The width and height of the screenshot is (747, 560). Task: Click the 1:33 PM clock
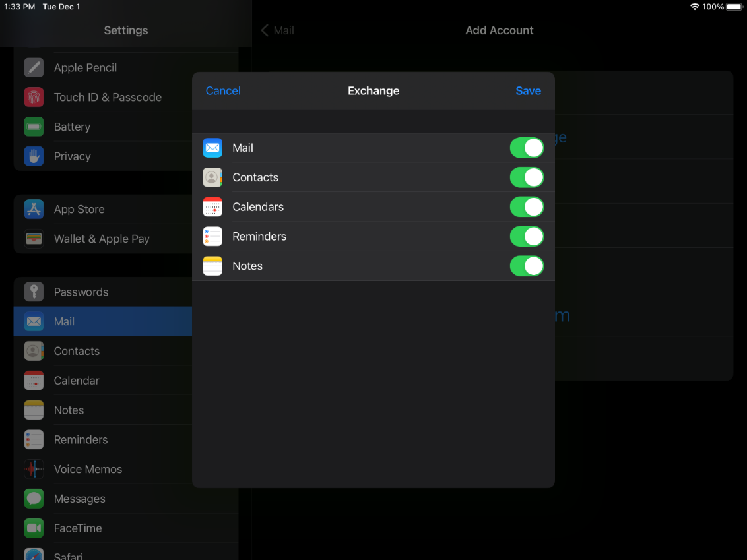[x=20, y=7]
